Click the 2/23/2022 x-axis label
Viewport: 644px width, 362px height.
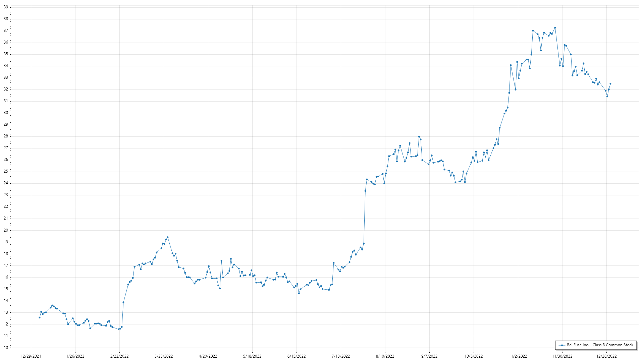pyautogui.click(x=119, y=356)
